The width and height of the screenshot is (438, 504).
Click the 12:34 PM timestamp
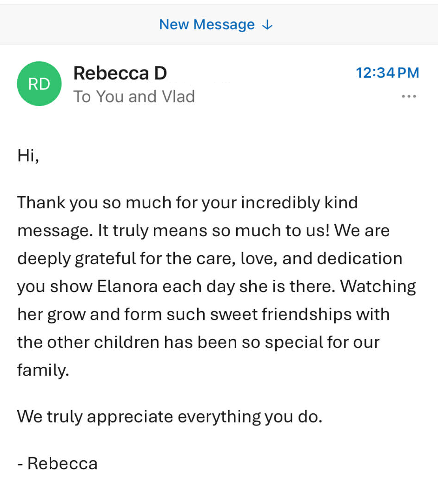click(387, 73)
